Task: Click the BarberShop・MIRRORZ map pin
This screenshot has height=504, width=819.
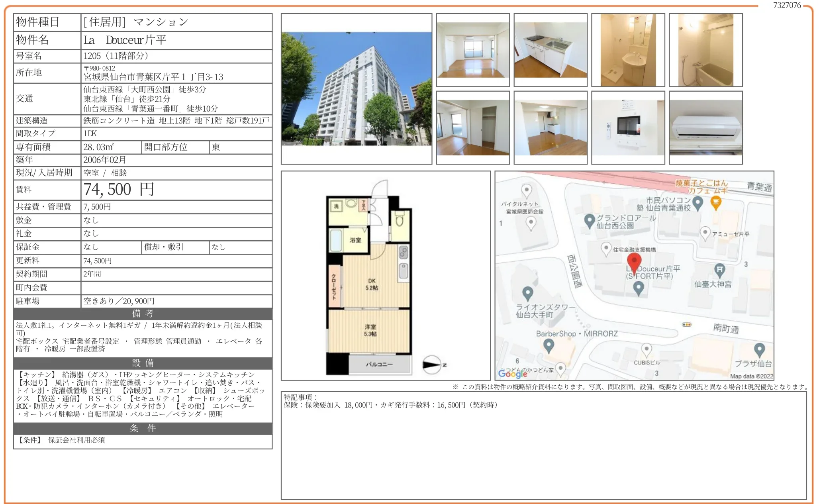Action: point(549,345)
